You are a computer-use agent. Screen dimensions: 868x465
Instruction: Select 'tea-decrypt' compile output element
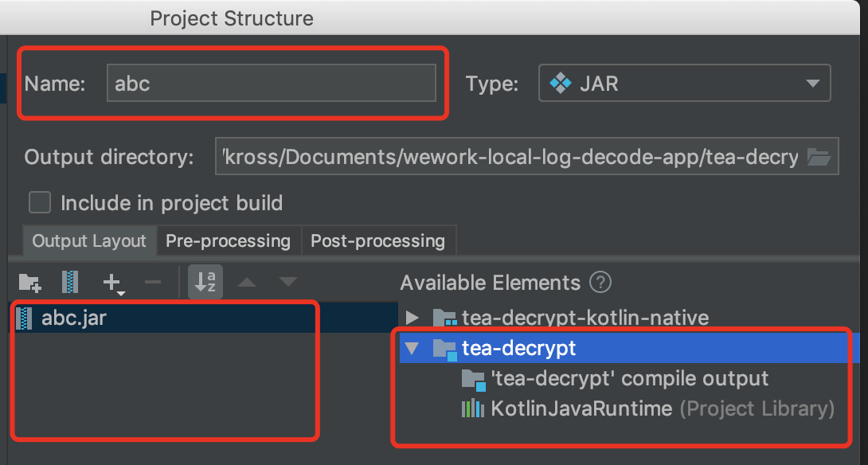[x=629, y=378]
